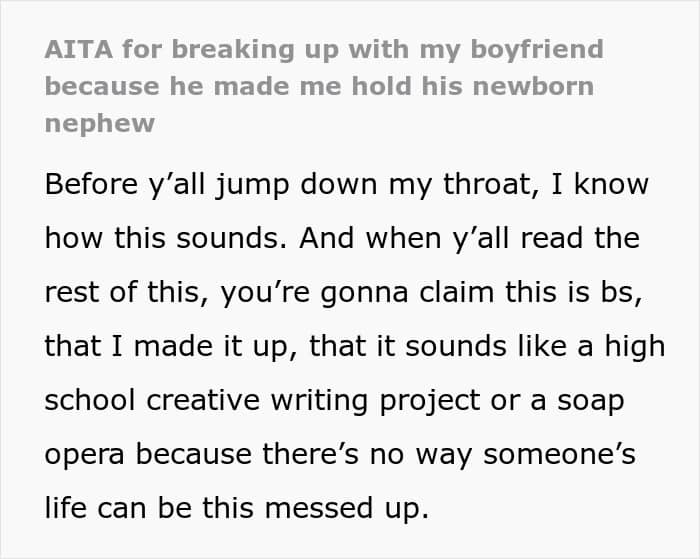Click the word "opera" starting a line
Viewport: 700px width, 559px height.
84,456
